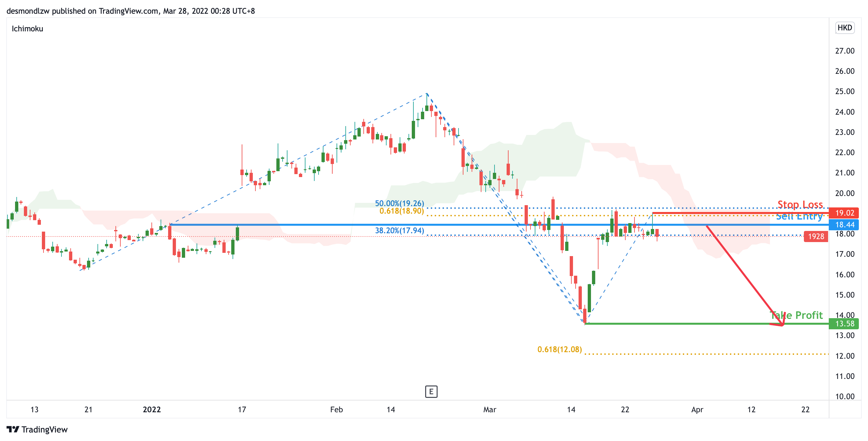Click the TradingView logo icon
This screenshot has height=441, width=868.
pos(13,429)
